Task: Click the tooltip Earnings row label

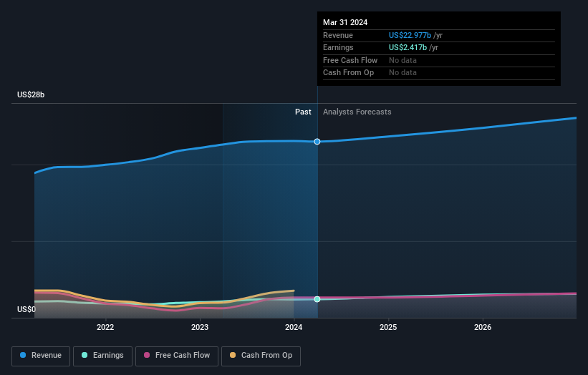Action: coord(338,47)
